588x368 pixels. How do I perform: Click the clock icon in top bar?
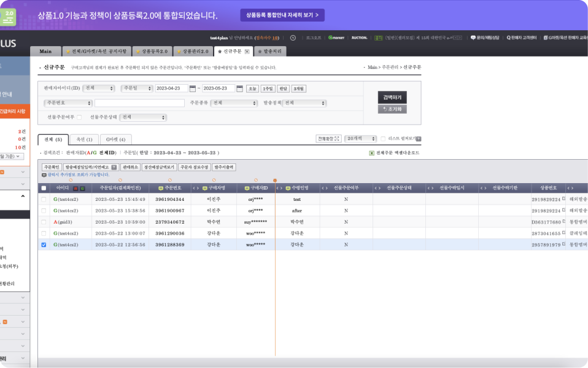point(293,37)
